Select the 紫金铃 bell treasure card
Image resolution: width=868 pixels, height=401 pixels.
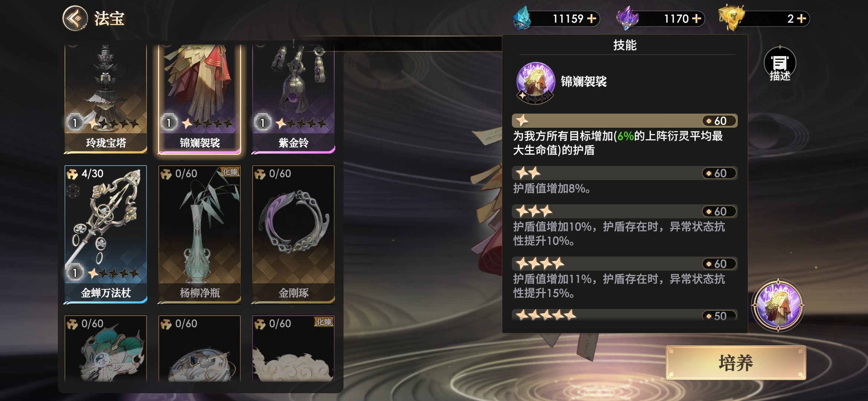pos(293,98)
